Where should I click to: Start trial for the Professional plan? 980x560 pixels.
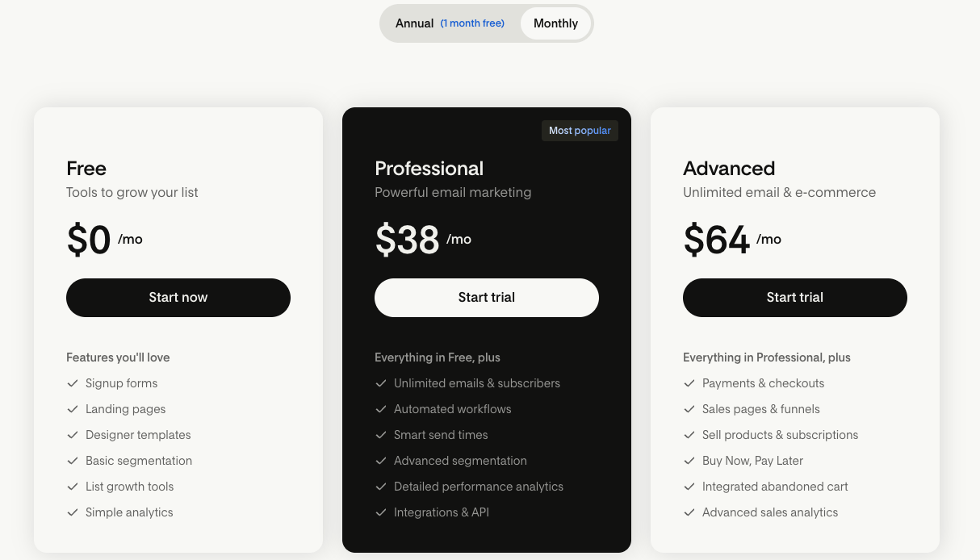coord(487,298)
